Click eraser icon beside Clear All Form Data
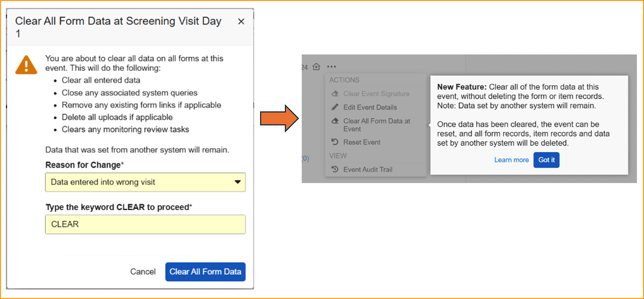The width and height of the screenshot is (644, 299). tap(335, 121)
